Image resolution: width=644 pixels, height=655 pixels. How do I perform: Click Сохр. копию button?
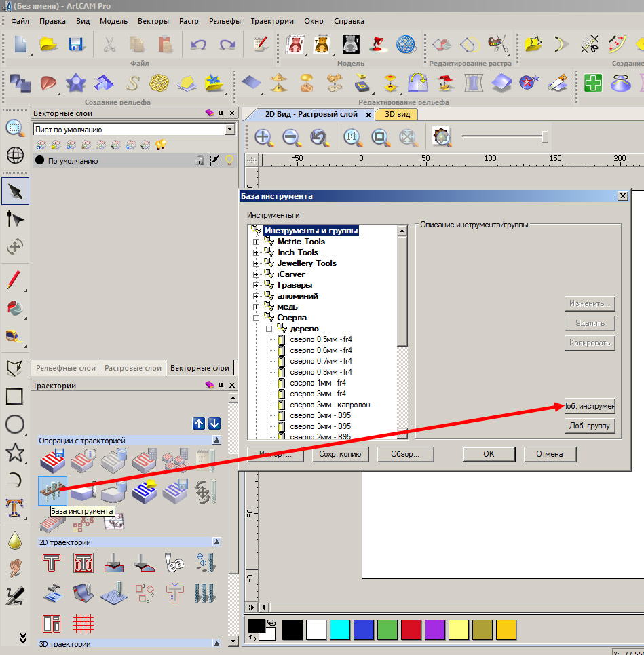point(341,454)
